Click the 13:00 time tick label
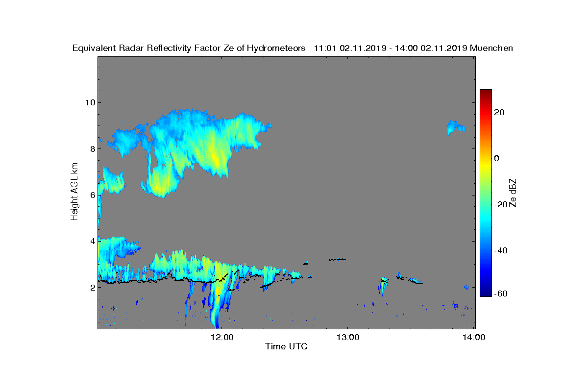This screenshot has height=392, width=588. click(348, 337)
